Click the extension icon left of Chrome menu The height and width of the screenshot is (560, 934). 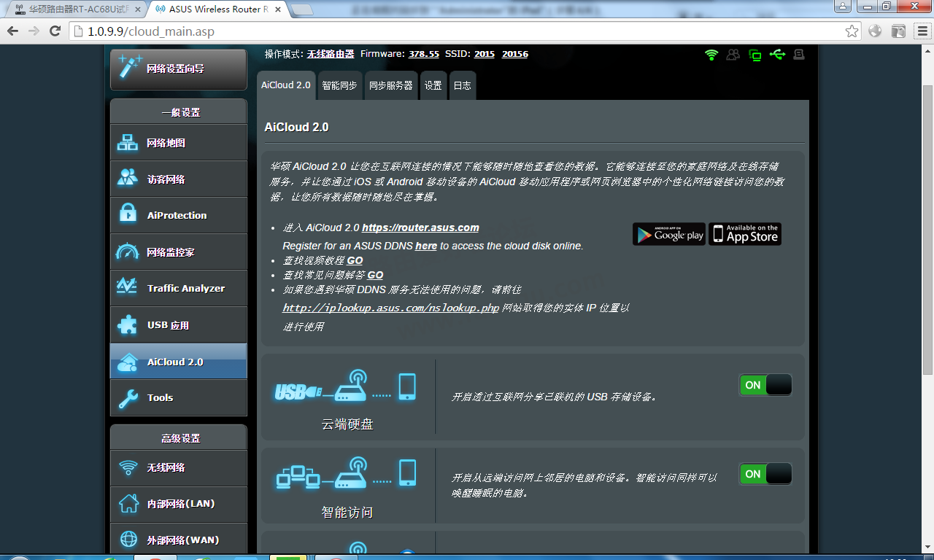point(899,31)
